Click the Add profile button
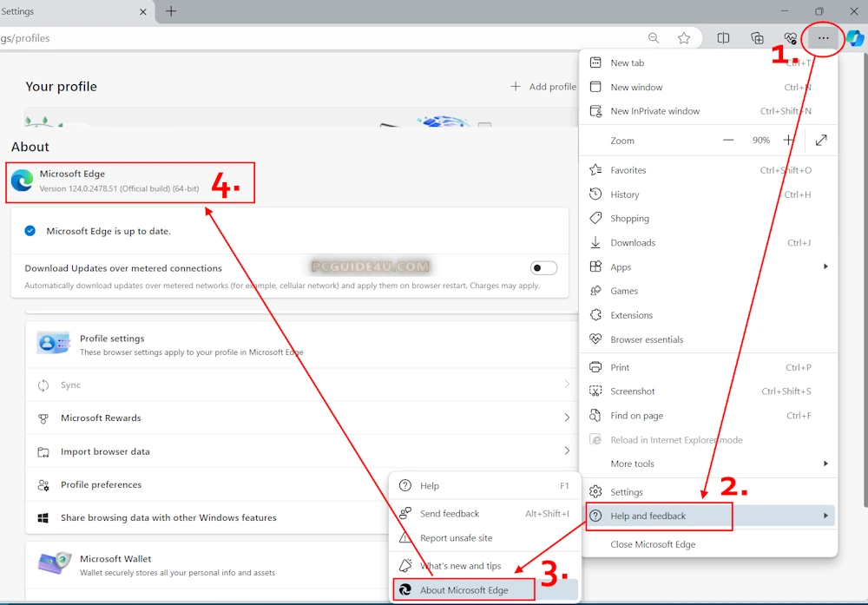 (543, 87)
